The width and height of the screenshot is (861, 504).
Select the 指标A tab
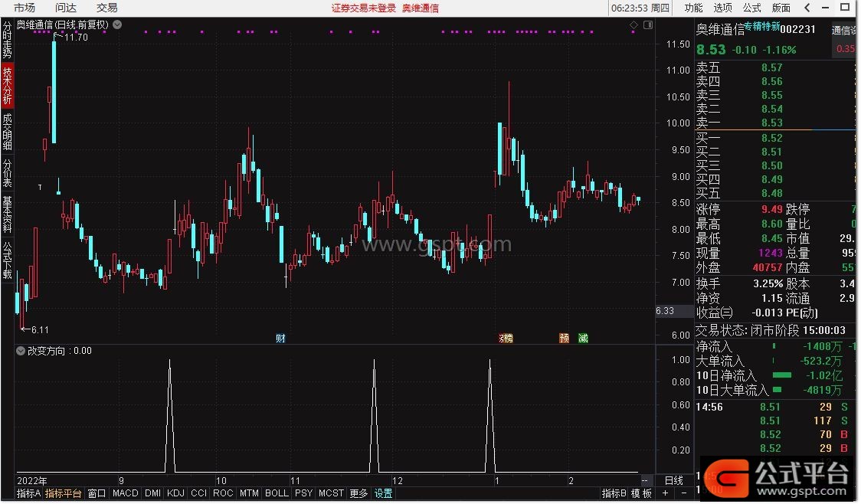point(28,493)
